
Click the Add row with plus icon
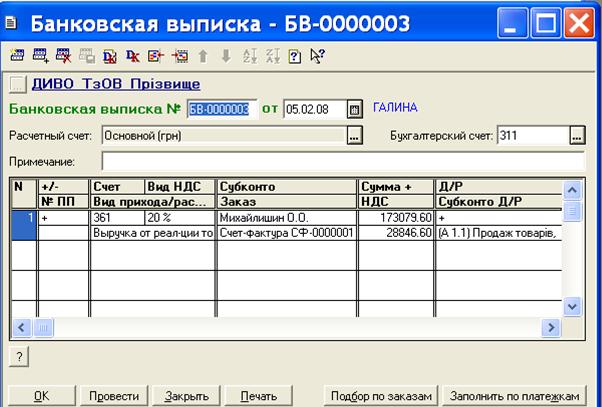(41, 55)
